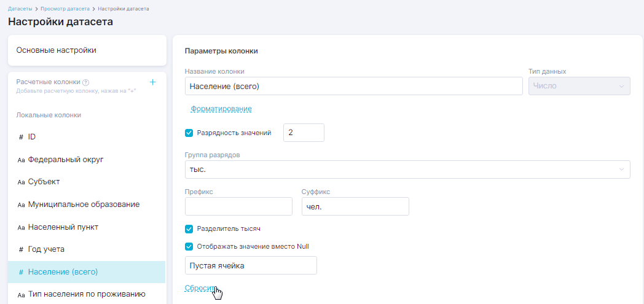Open the Группа разрядов dropdown
The image size is (644, 304).
(x=407, y=170)
